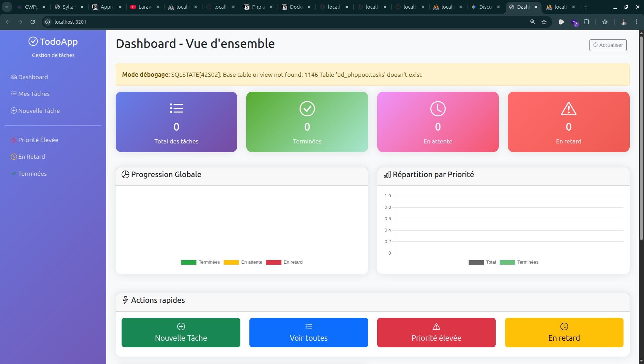
Task: Click the bar chart icon beside Répartition par Priorité
Action: (x=387, y=174)
